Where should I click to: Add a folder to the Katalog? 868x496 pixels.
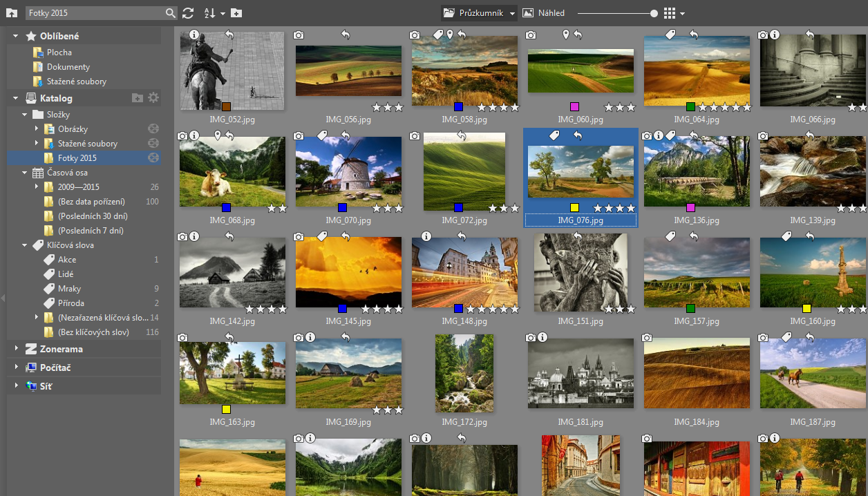[138, 98]
